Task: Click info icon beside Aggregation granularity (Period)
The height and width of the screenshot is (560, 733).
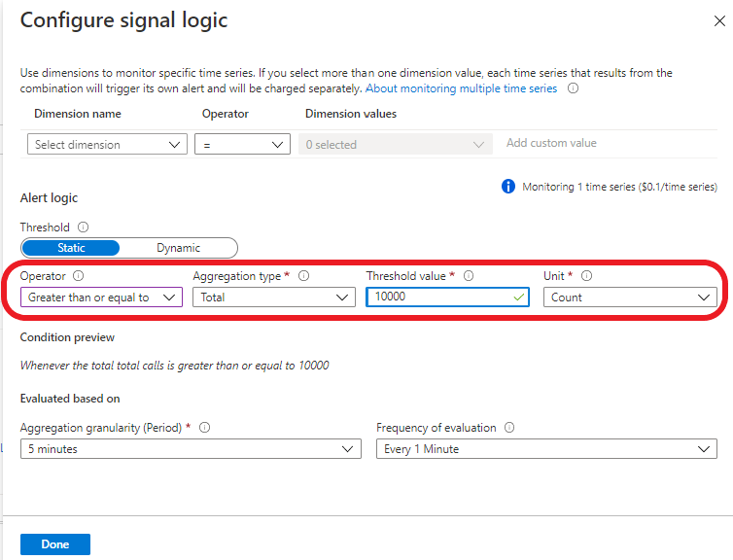Action: click(205, 428)
